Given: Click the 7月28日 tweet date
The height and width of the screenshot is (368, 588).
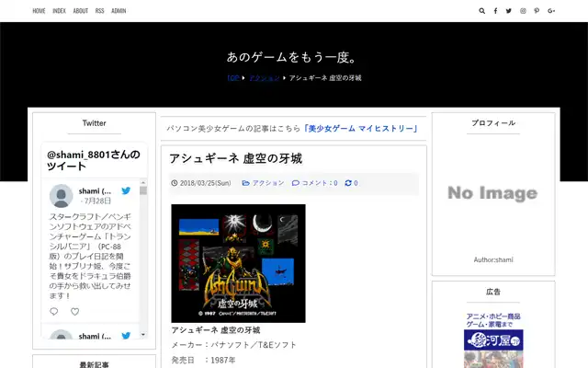Looking at the screenshot, I should [x=97, y=201].
